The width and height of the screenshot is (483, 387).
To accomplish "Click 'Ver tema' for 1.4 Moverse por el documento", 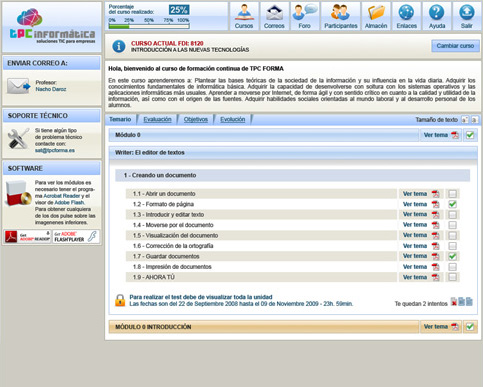I will 415,225.
